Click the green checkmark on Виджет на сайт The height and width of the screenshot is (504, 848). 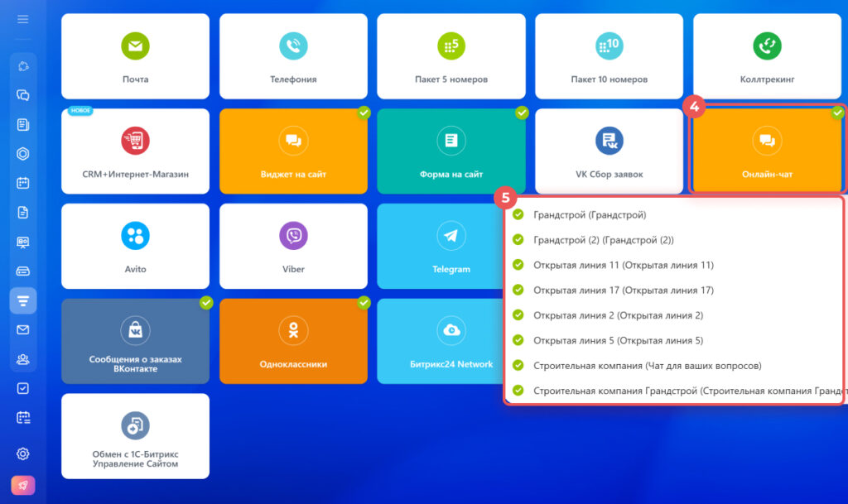[364, 113]
